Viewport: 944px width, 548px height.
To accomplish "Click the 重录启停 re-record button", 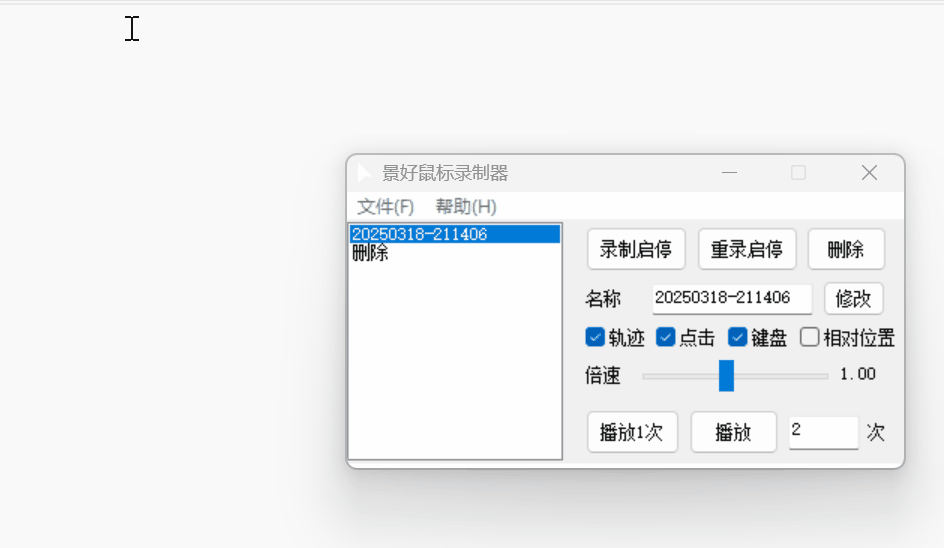I will click(747, 249).
